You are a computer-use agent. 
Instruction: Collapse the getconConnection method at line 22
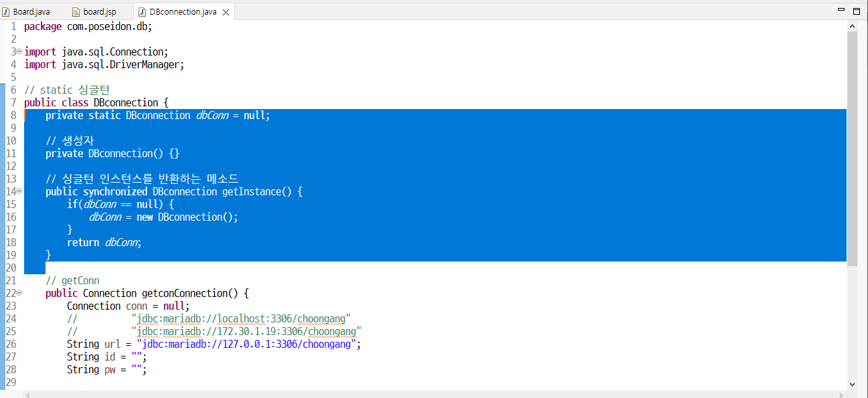pyautogui.click(x=19, y=294)
